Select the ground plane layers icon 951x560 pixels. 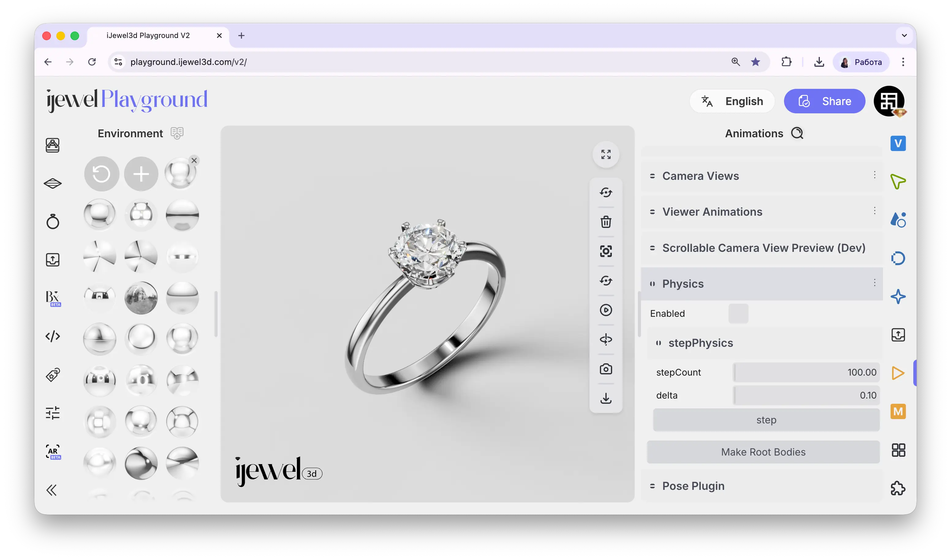tap(52, 184)
